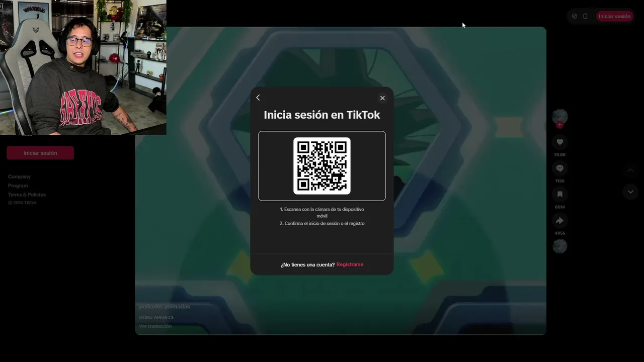Click the "Escanea con la cámara" instruction text
Screen dimensions: 644x362
click(x=322, y=213)
